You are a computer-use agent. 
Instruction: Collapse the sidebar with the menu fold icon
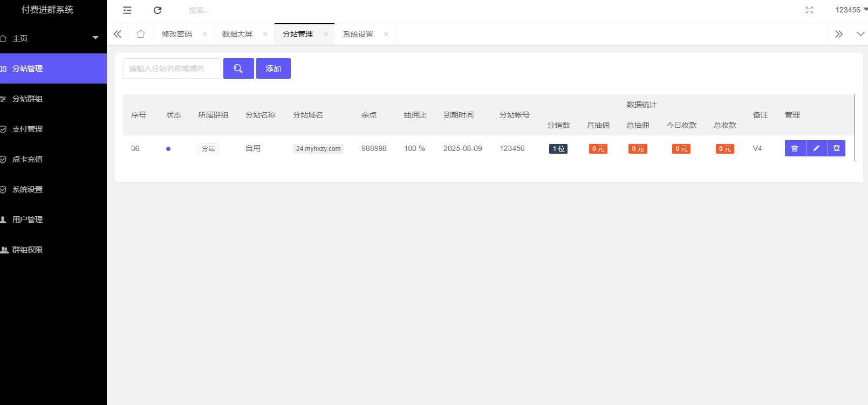[x=127, y=10]
